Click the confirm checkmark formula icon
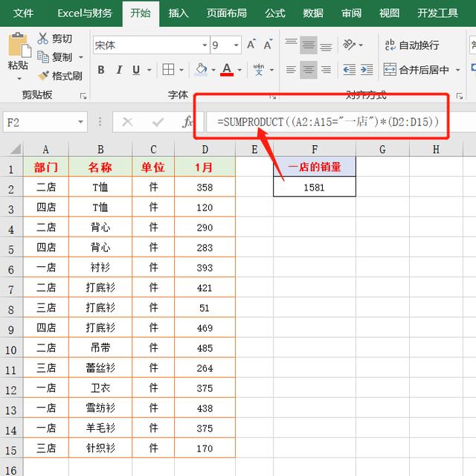The image size is (476, 476). pyautogui.click(x=158, y=122)
